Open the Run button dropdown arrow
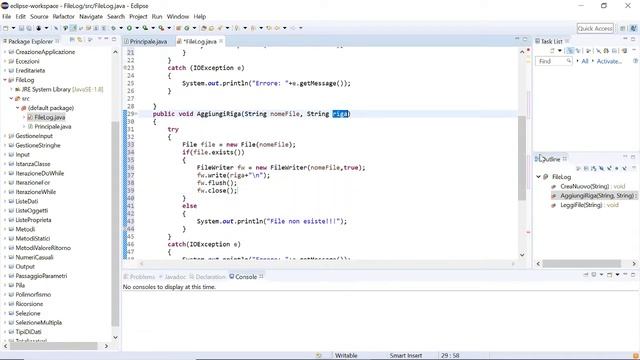Image resolution: width=640 pixels, height=360 pixels. (137, 28)
